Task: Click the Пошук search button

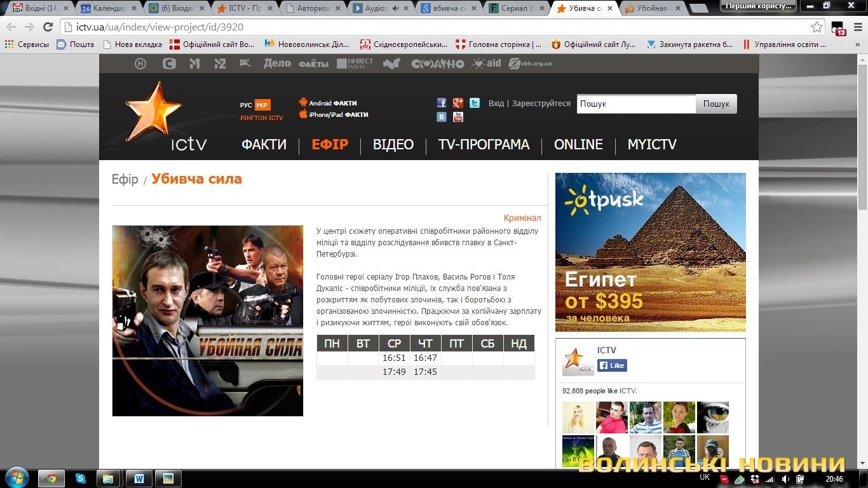Action: [x=716, y=104]
